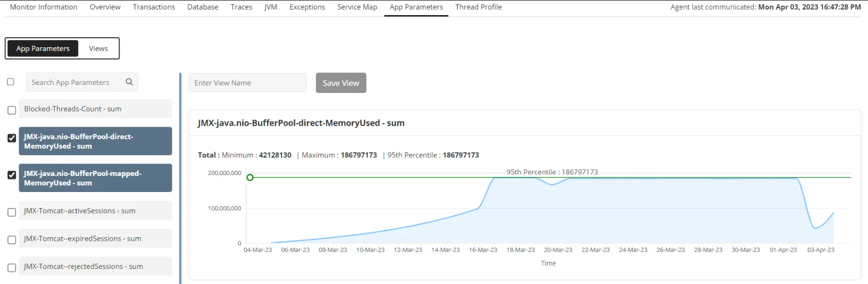
Task: Uncheck BufferPool-direct-MemoryUsed checkbox
Action: coord(12,138)
